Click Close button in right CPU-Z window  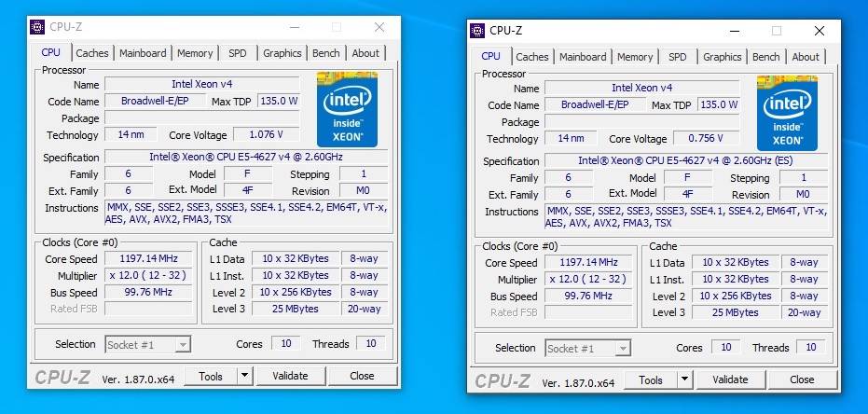pos(802,379)
